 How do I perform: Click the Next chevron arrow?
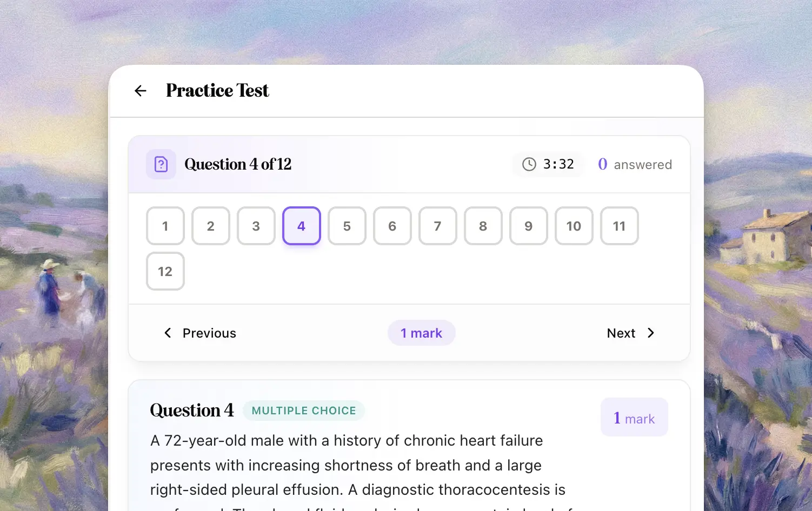(x=650, y=333)
